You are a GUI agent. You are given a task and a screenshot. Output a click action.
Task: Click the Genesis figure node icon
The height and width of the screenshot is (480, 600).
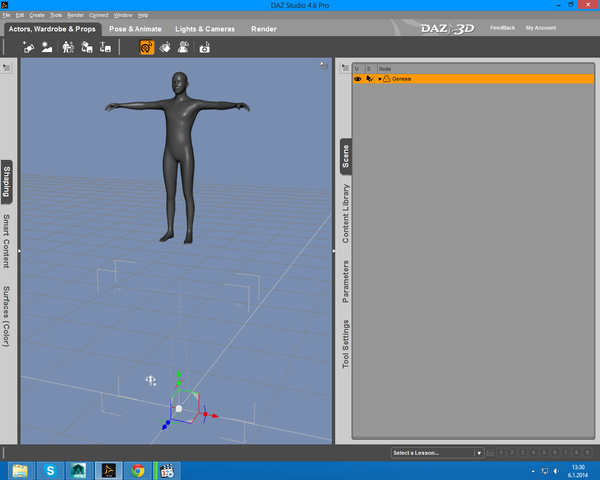[386, 78]
